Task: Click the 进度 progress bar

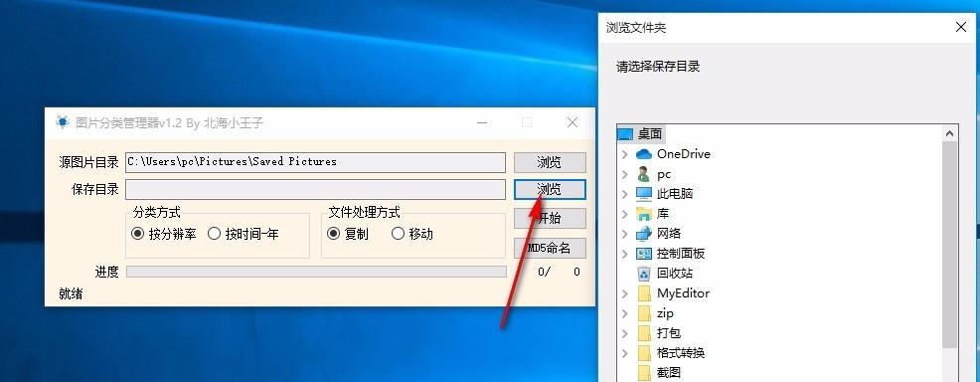Action: pyautogui.click(x=316, y=272)
